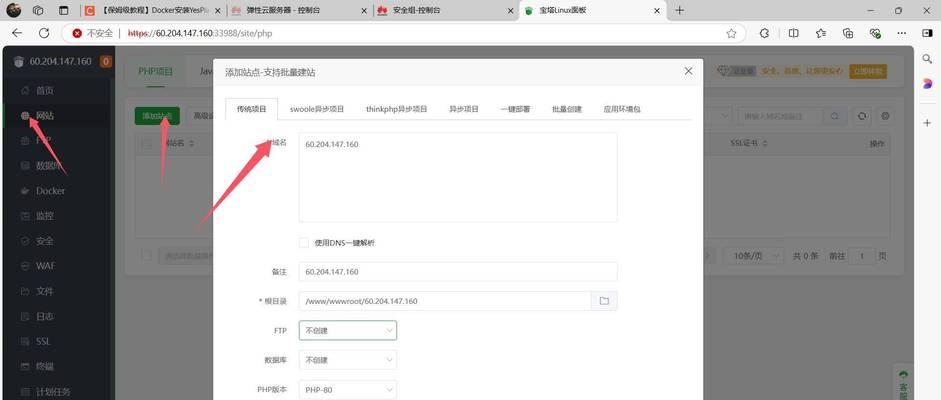Image resolution: width=941 pixels, height=400 pixels.
Task: Switch to 一键部署 tab
Action: (515, 109)
